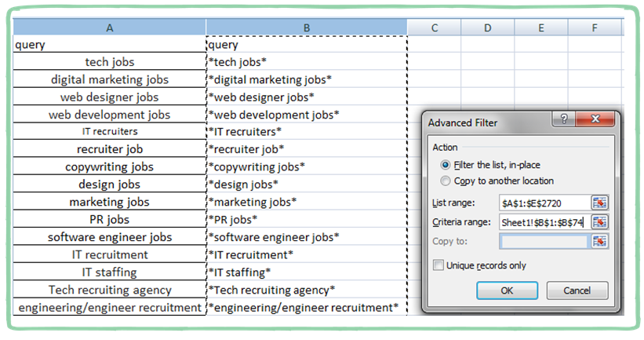This screenshot has height=340, width=644.
Task: Click the List range collapse dialog icon
Action: [599, 203]
